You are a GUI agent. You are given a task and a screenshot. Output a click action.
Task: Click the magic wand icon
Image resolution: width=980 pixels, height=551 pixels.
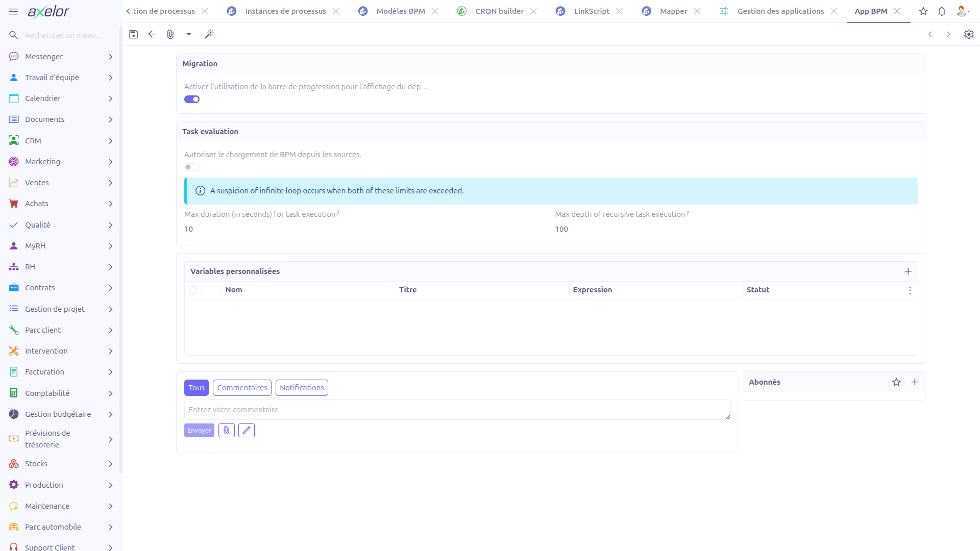[x=209, y=34]
